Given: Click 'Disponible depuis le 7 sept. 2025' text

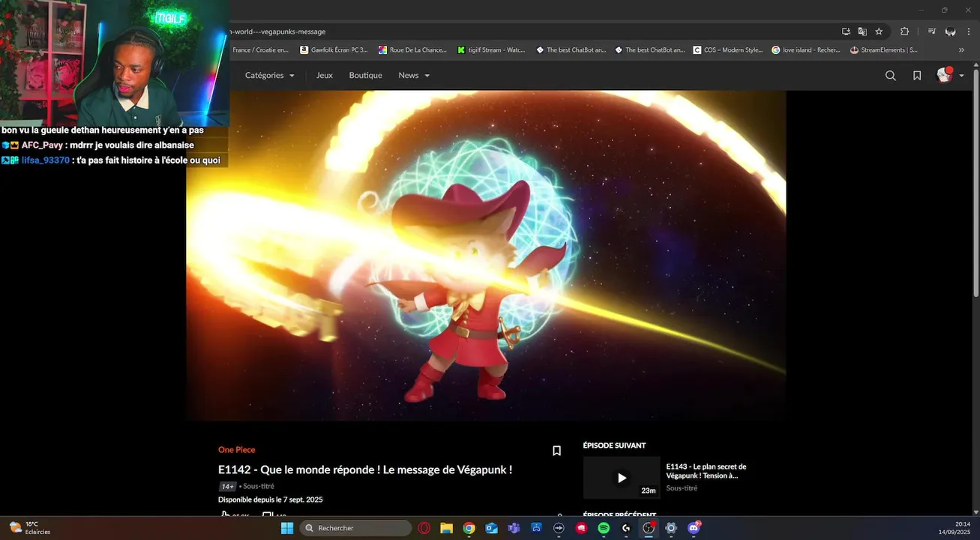Looking at the screenshot, I should 270,499.
